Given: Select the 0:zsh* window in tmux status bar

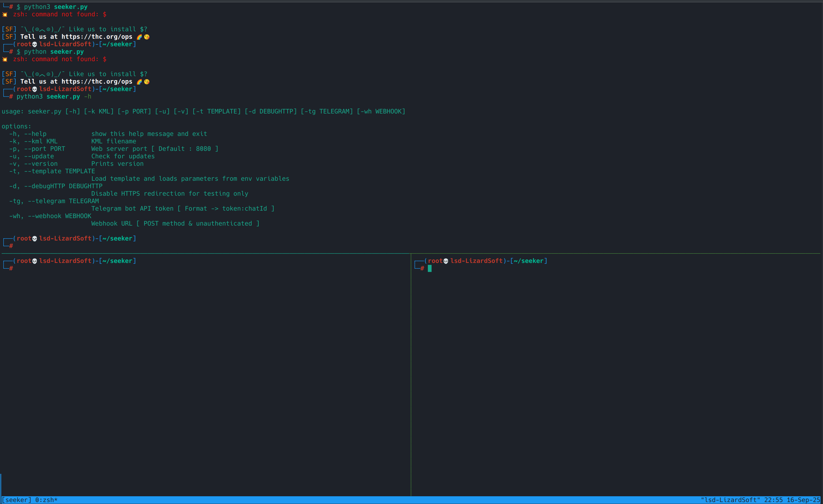Looking at the screenshot, I should tap(47, 500).
